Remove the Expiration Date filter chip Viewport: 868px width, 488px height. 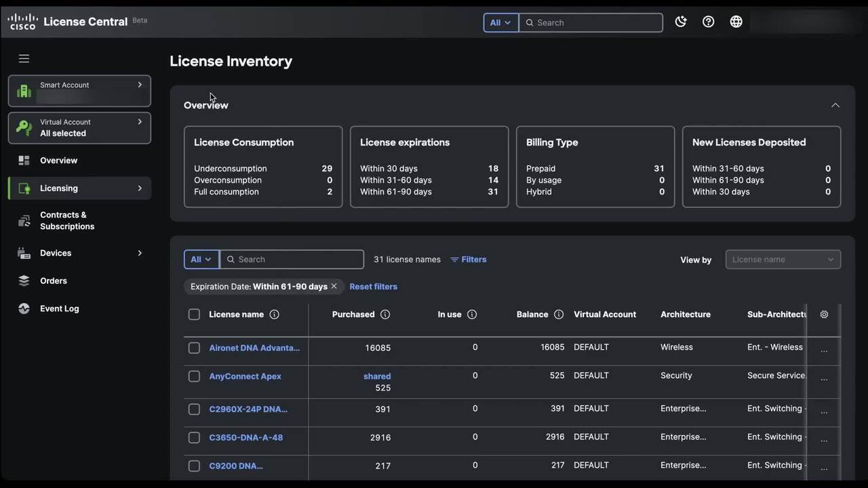click(x=334, y=287)
